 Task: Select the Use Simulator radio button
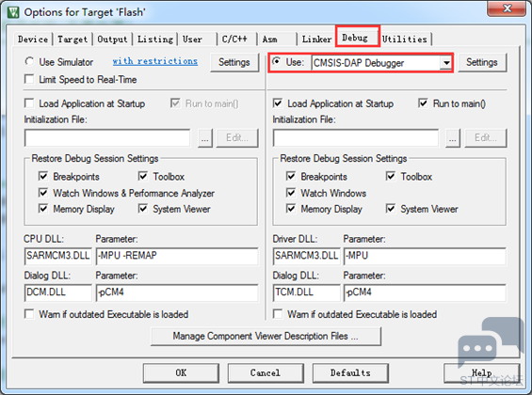[x=29, y=62]
